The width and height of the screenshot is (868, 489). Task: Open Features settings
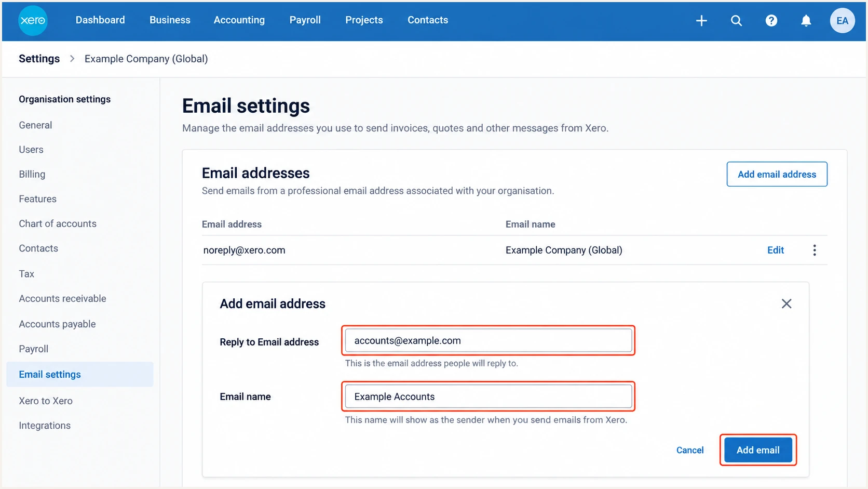38,199
